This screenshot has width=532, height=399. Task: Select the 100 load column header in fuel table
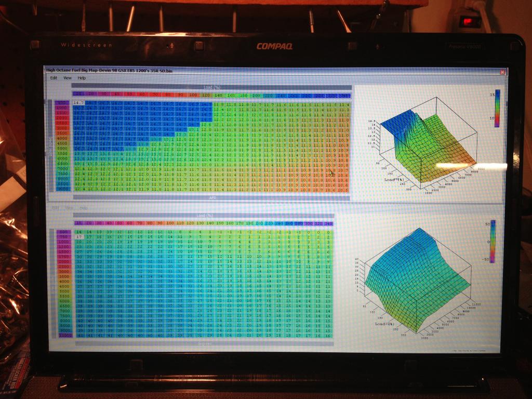click(193, 95)
